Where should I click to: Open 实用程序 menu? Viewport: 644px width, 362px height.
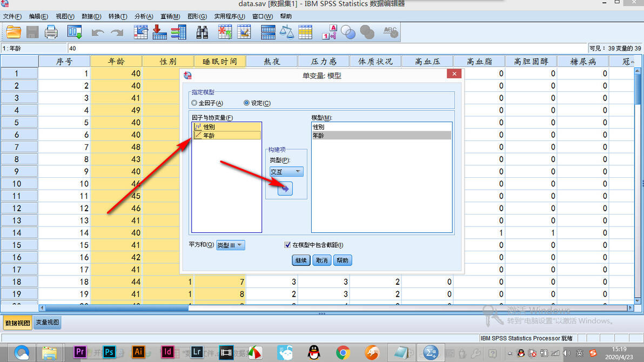tap(229, 16)
